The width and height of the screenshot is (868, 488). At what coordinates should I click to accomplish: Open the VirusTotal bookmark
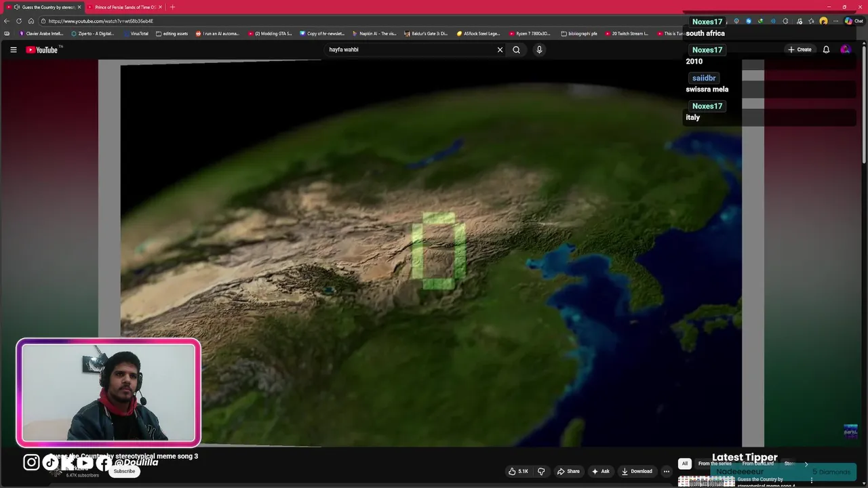click(x=136, y=33)
